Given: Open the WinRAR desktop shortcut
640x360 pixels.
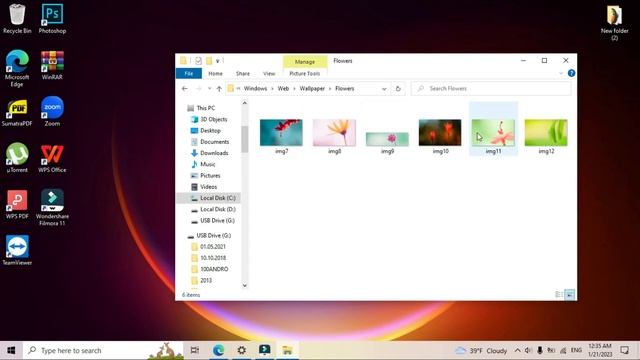Looking at the screenshot, I should tap(52, 65).
